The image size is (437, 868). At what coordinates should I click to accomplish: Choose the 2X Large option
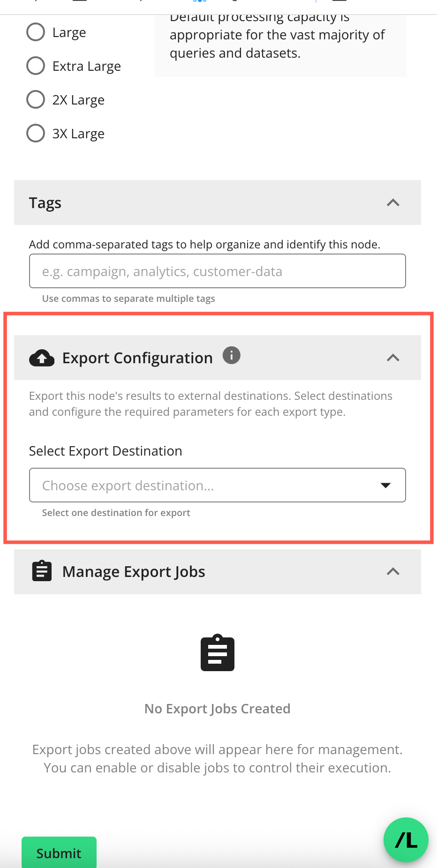pos(36,99)
